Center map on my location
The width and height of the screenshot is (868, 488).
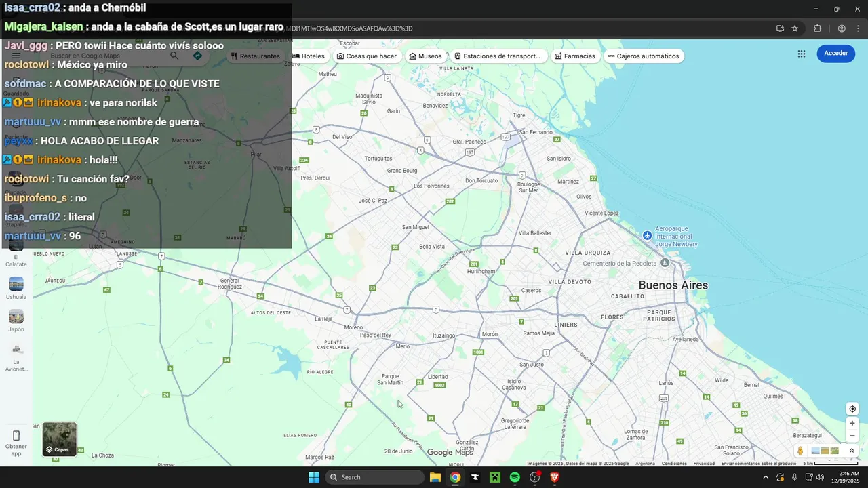click(x=852, y=409)
